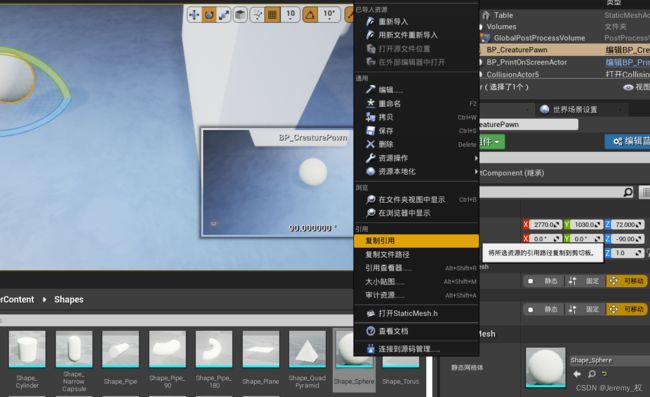
Task: Click the 编辑蓝图 button
Action: pyautogui.click(x=628, y=141)
